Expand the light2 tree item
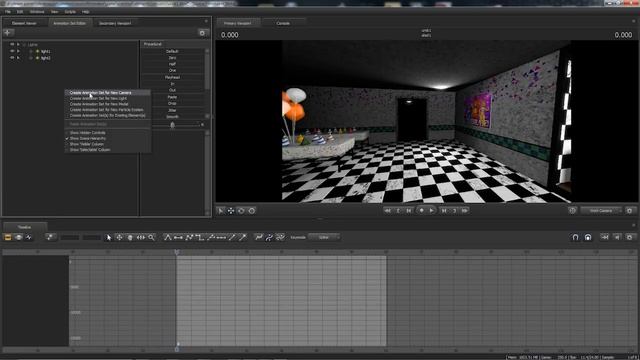The width and height of the screenshot is (640, 360). (31, 58)
